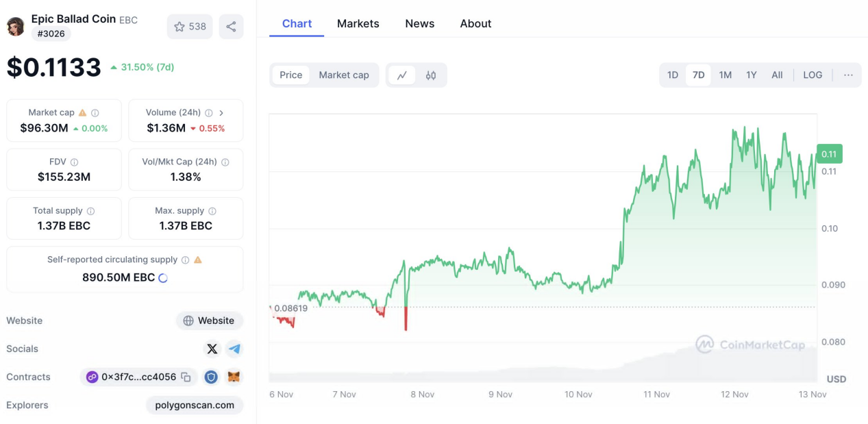Show Total supply info icon
868x424 pixels.
coord(90,211)
